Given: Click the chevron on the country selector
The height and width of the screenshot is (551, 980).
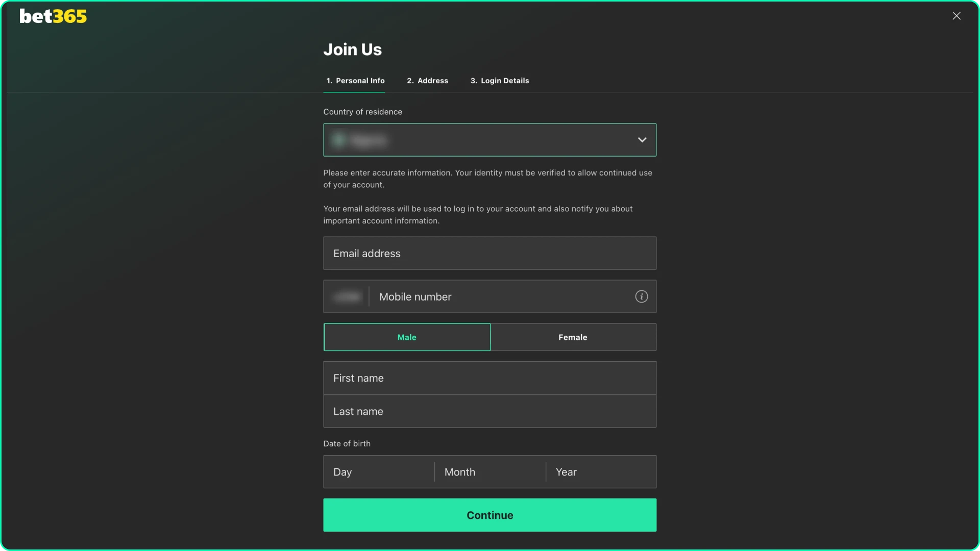Looking at the screenshot, I should 642,139.
